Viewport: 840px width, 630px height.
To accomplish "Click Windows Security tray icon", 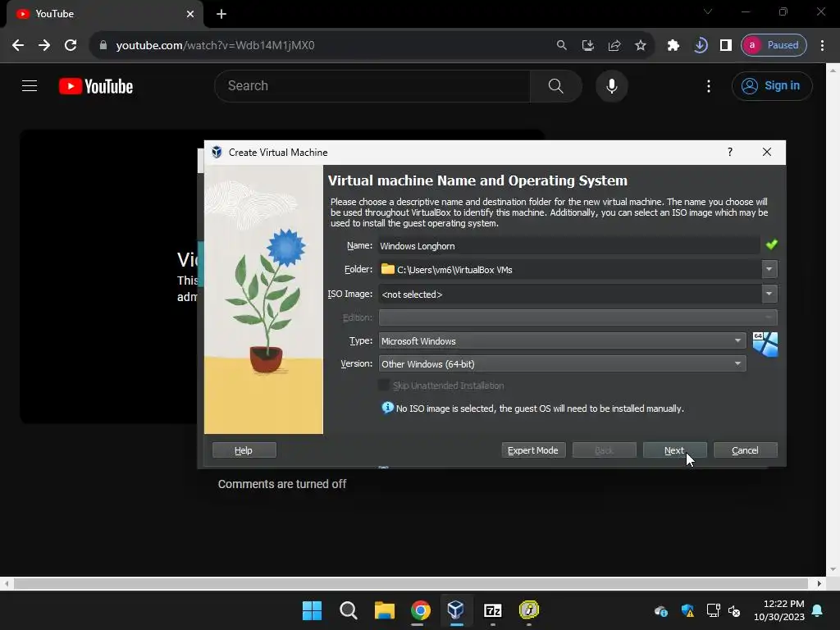I will click(x=688, y=610).
